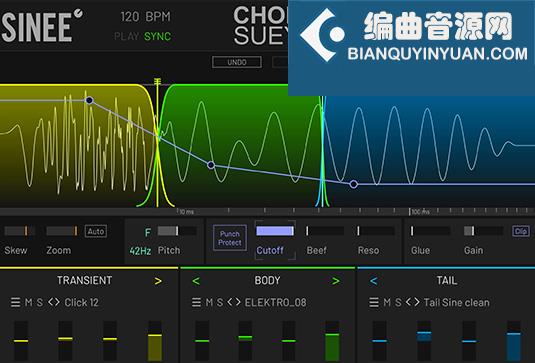Click the SINEE logo

pos(42,26)
